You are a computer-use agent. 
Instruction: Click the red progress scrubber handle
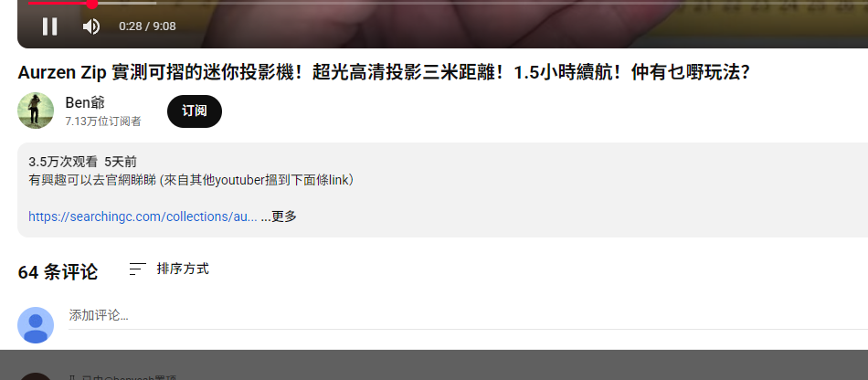tap(92, 4)
